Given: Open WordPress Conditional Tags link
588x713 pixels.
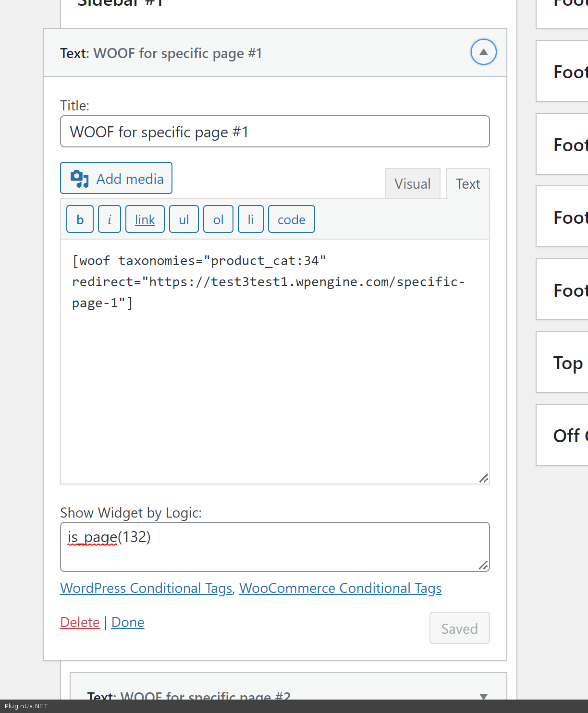Looking at the screenshot, I should pos(146,588).
